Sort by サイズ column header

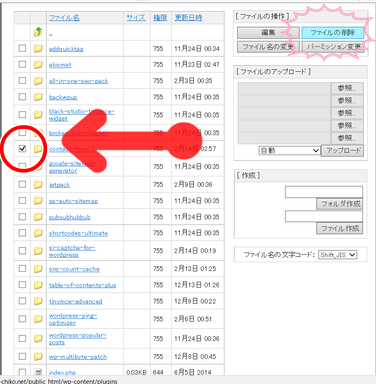pos(136,18)
